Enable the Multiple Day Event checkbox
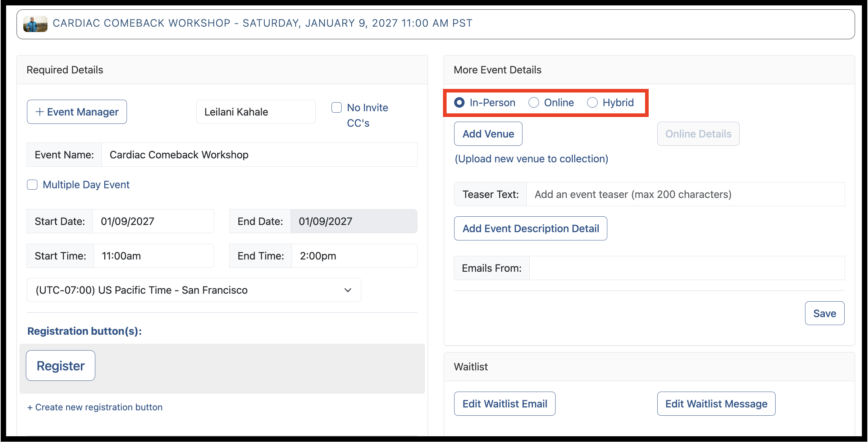This screenshot has height=442, width=868. coord(32,185)
